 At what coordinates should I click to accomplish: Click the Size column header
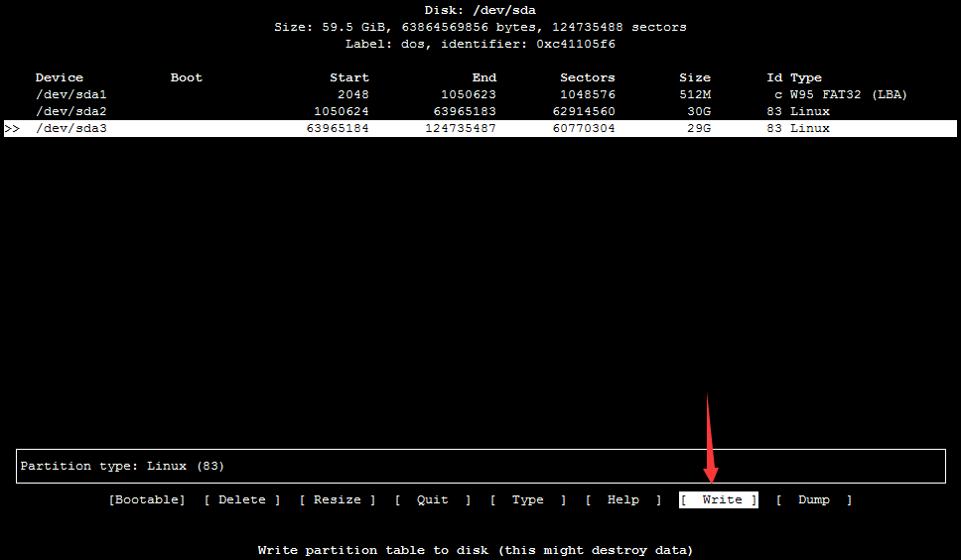click(x=695, y=77)
